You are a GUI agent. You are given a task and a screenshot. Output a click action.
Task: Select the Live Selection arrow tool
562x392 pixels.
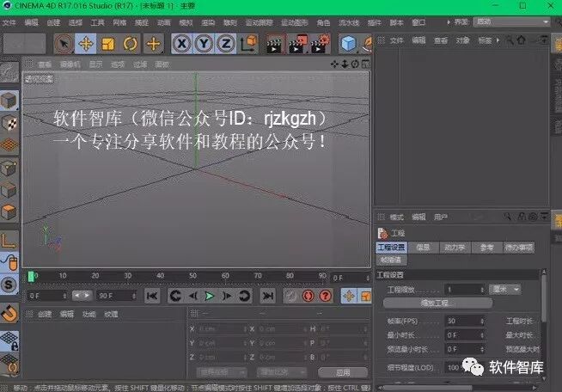[x=64, y=44]
